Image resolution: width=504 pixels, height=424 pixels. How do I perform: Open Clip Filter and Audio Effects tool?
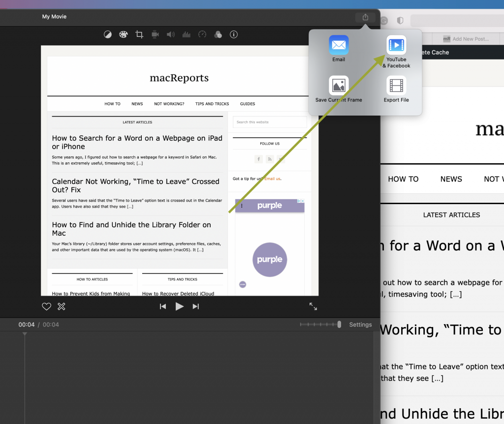[x=218, y=34]
